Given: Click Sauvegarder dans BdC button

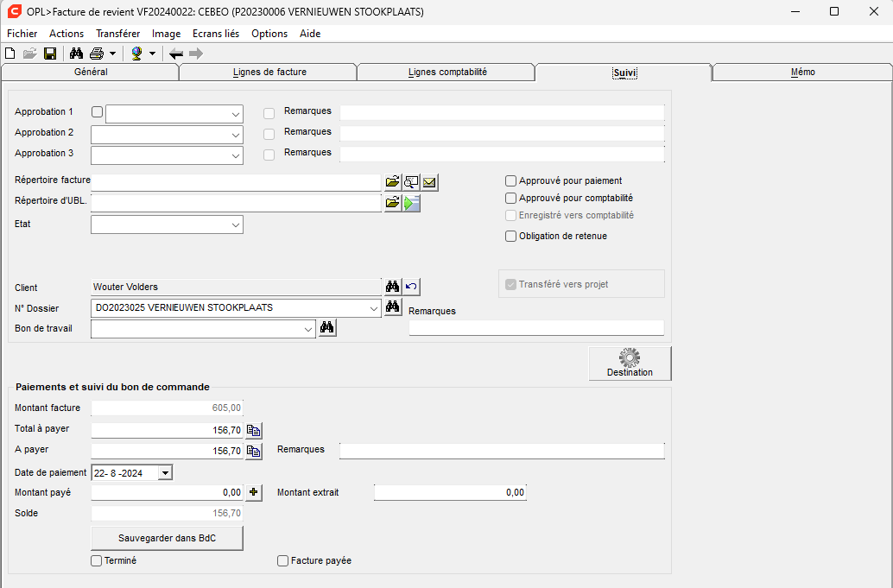Looking at the screenshot, I should [167, 538].
